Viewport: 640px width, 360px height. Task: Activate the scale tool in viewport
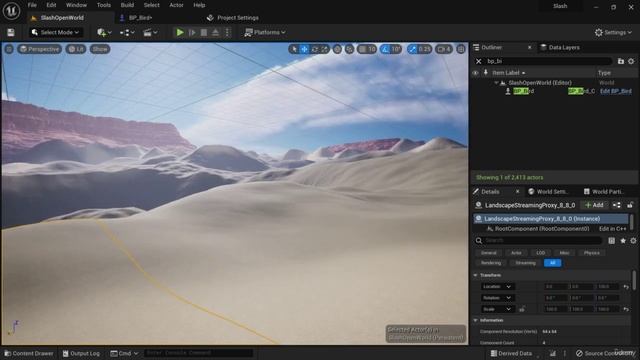point(324,49)
